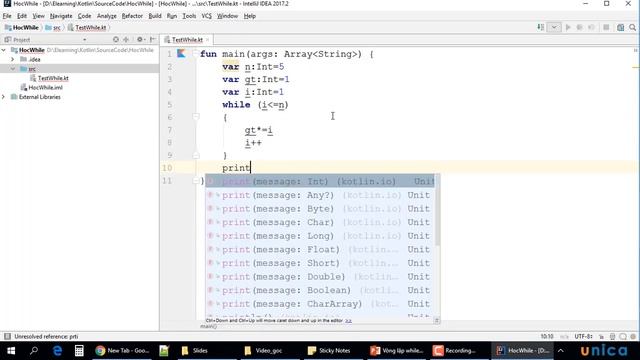Image resolution: width=640 pixels, height=360 pixels.
Task: Open run configuration dropdown
Action: [x=554, y=27]
